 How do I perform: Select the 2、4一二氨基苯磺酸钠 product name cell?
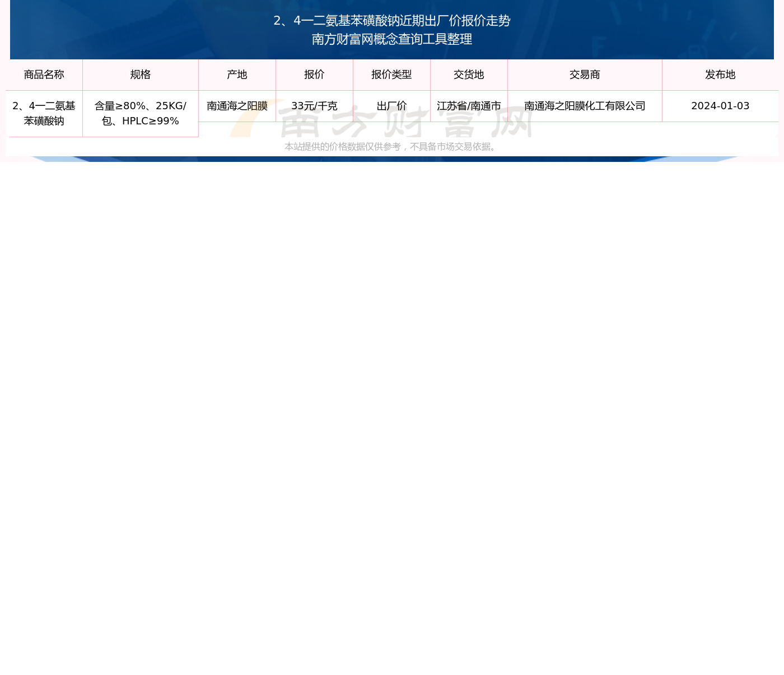pyautogui.click(x=44, y=113)
